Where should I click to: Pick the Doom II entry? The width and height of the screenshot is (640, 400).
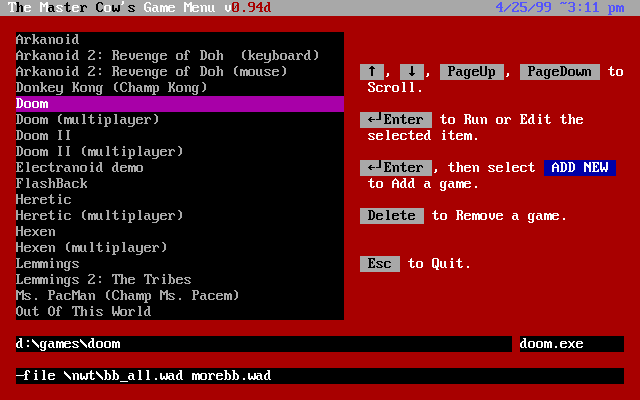pos(180,136)
